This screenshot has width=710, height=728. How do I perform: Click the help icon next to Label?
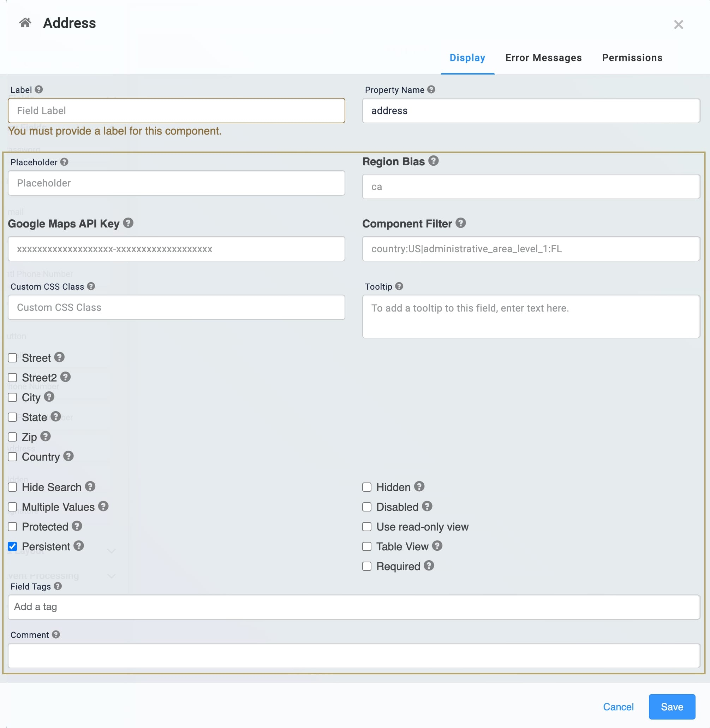[39, 90]
